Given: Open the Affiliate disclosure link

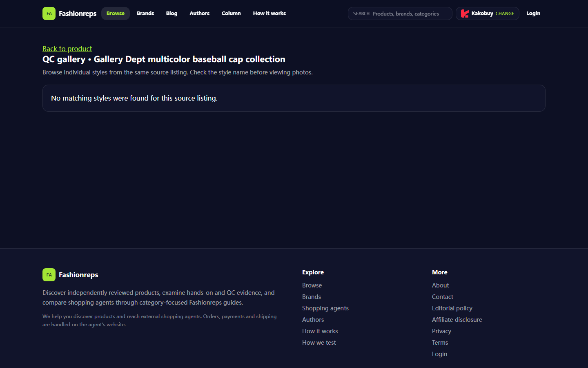Looking at the screenshot, I should point(457,320).
